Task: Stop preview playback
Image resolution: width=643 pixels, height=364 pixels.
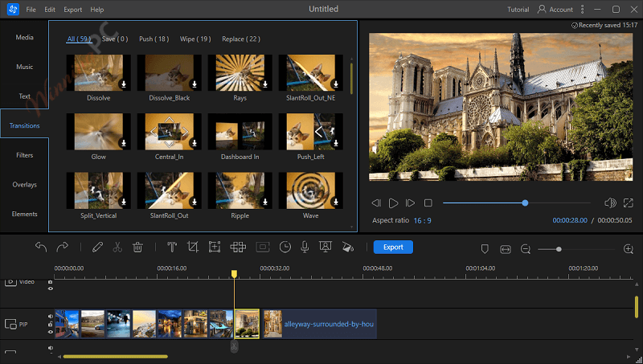Action: (428, 203)
